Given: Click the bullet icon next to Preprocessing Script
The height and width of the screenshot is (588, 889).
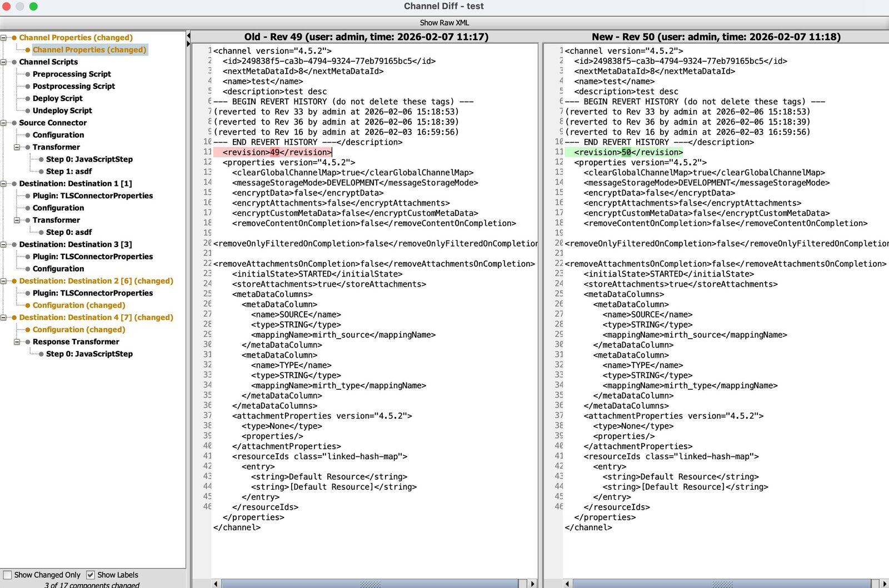Looking at the screenshot, I should coord(27,74).
